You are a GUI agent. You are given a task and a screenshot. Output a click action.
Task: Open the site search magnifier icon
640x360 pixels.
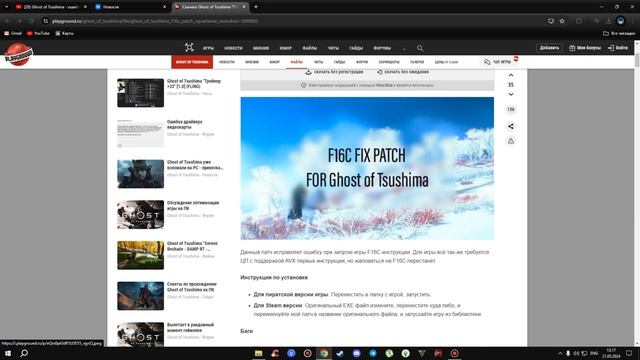click(x=420, y=48)
